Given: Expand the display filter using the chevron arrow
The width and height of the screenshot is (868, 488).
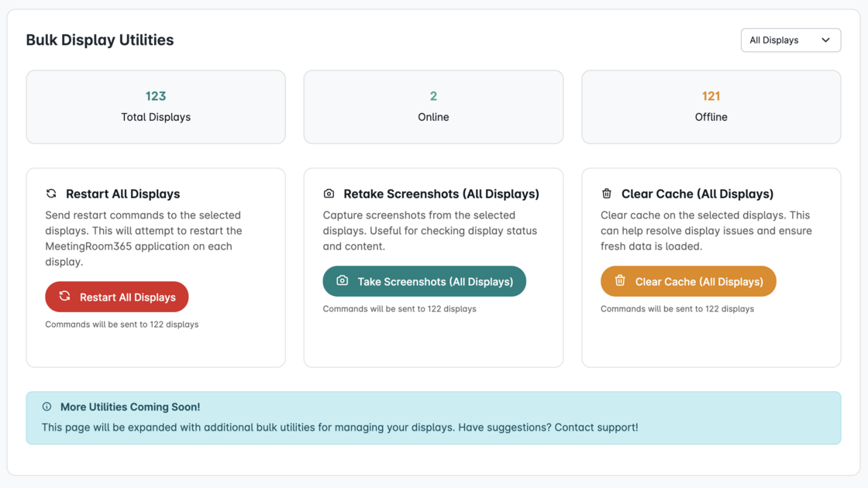Looking at the screenshot, I should tap(825, 40).
